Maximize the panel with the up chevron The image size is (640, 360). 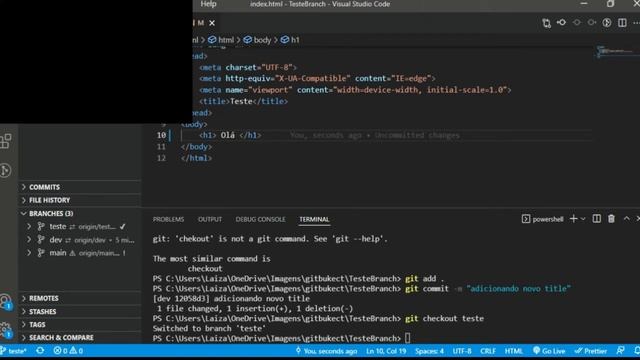coord(626,219)
